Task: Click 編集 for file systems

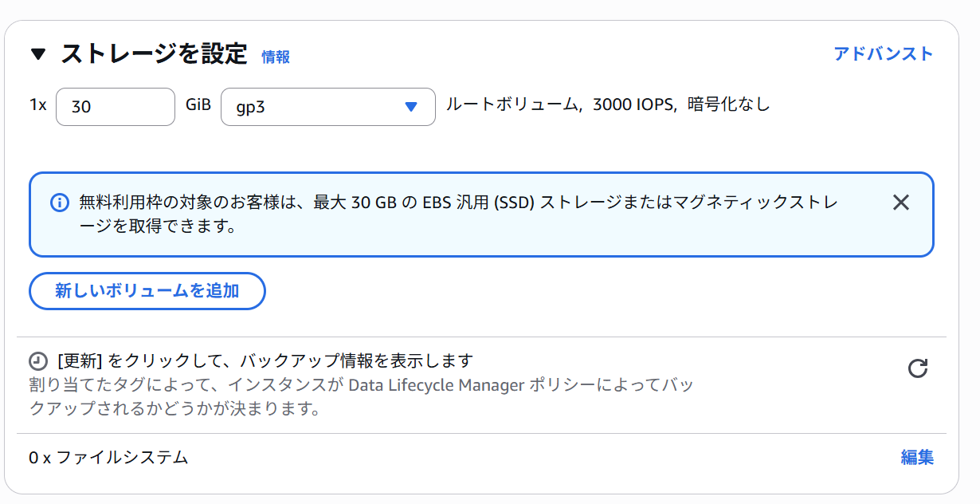Action: (917, 457)
